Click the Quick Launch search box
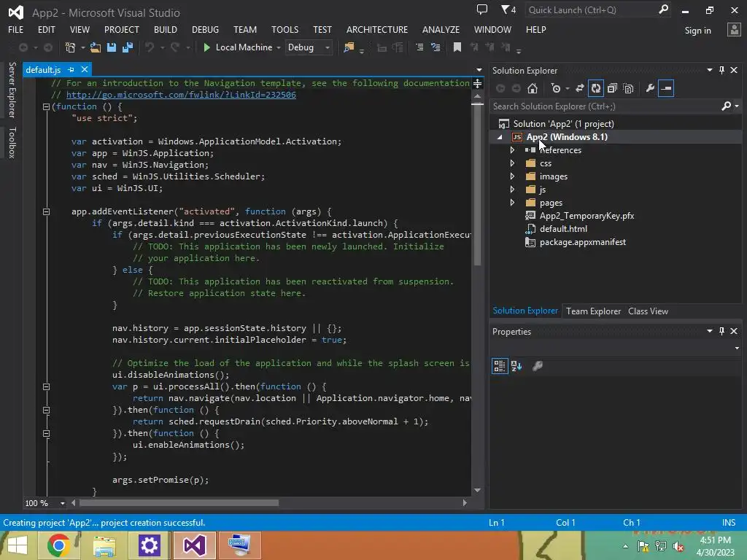The height and width of the screenshot is (560, 747). (591, 9)
